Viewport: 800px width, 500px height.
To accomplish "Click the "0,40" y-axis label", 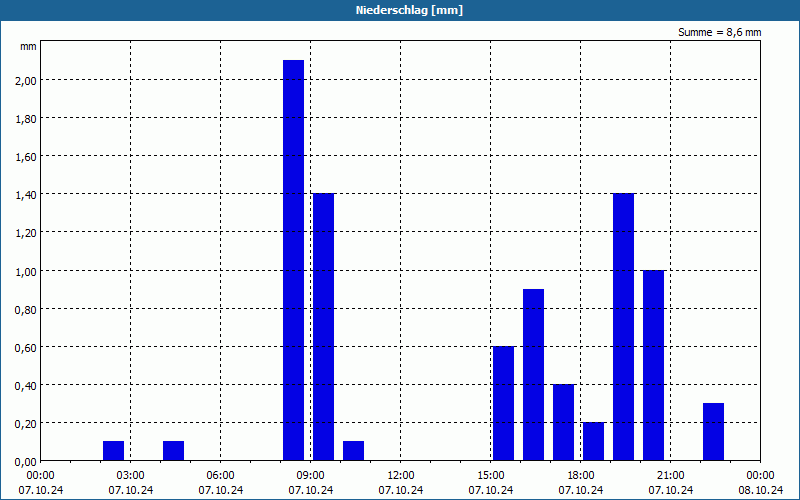I will point(26,386).
